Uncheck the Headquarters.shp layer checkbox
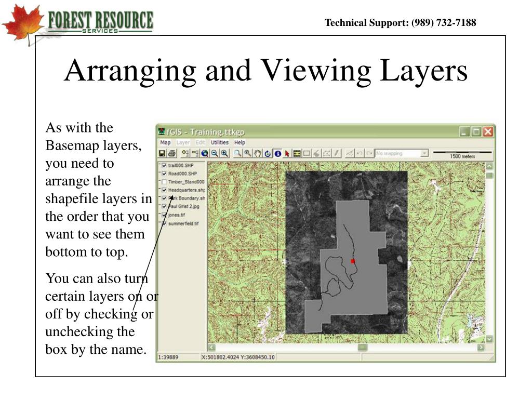Viewport: 532px width, 399px height. click(x=164, y=190)
